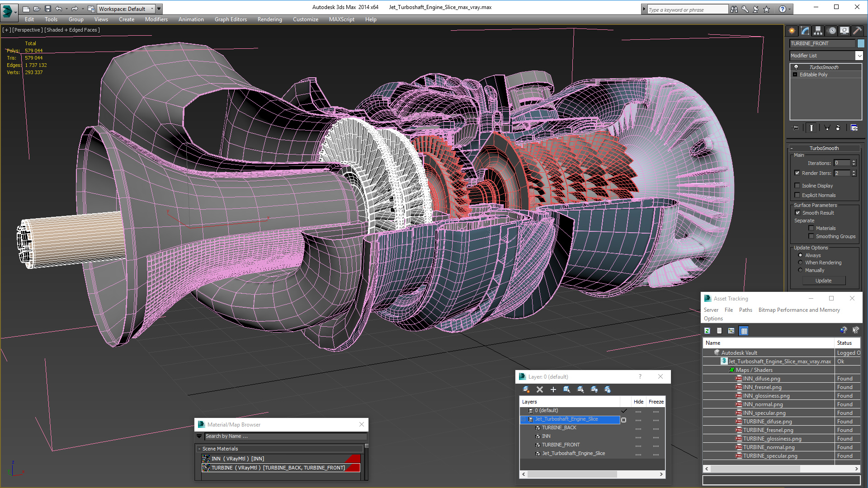Uncheck the Smooth Result checkbox
868x488 pixels.
(x=797, y=213)
